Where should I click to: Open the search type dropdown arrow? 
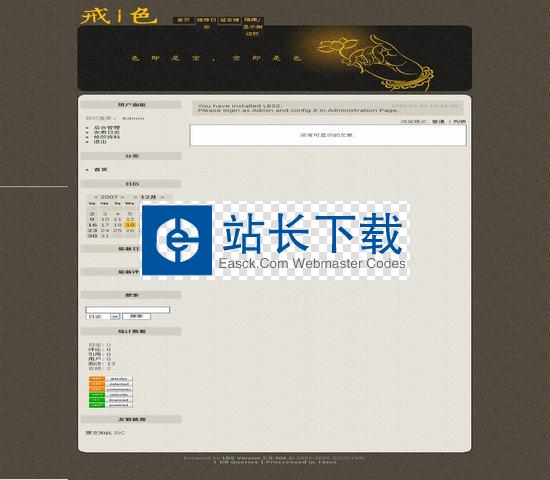tap(115, 316)
